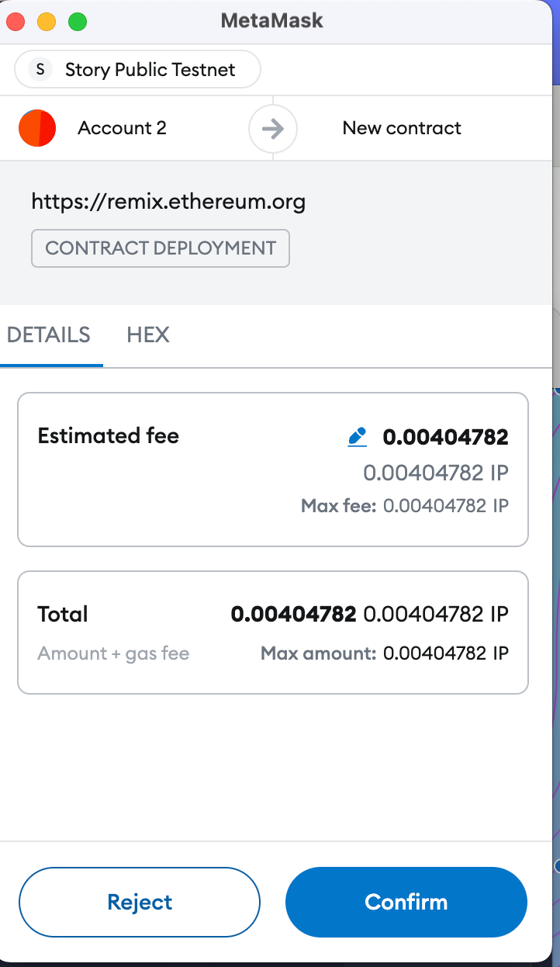Click the Account 2 name
Viewport: 560px width, 967px height.
(122, 128)
